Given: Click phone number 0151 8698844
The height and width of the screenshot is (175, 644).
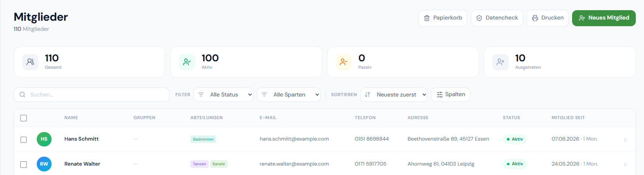Looking at the screenshot, I should point(372,139).
